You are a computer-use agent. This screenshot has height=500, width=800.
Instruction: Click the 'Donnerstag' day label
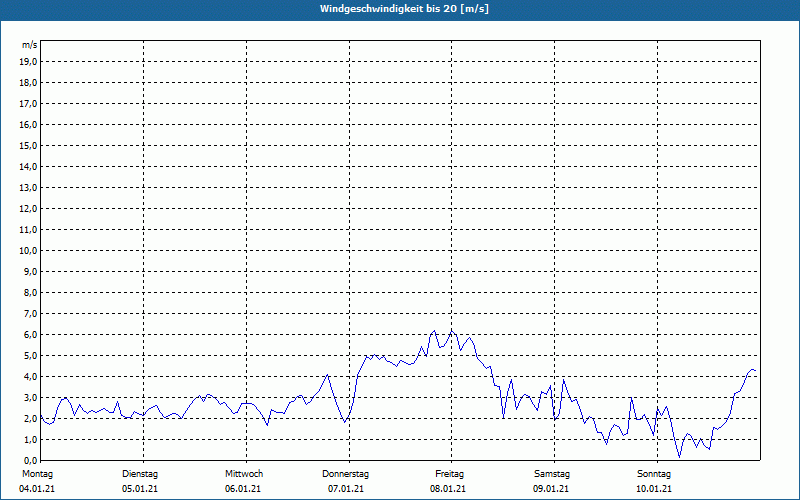[x=345, y=474]
